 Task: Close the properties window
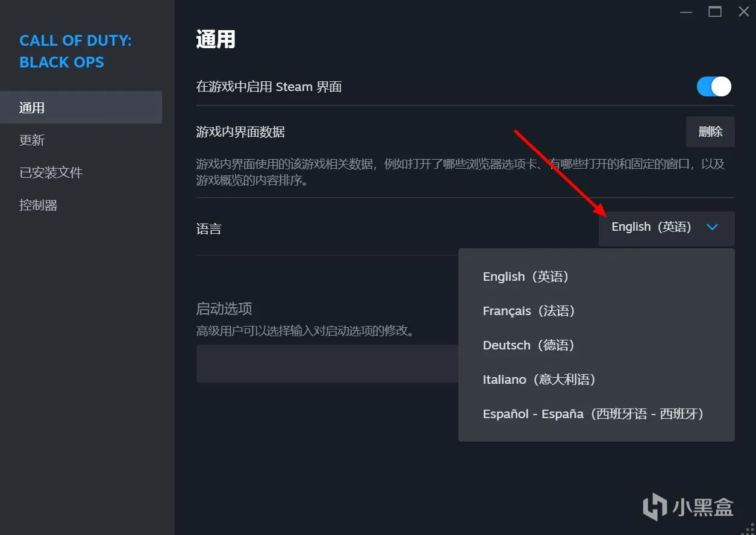(x=743, y=11)
